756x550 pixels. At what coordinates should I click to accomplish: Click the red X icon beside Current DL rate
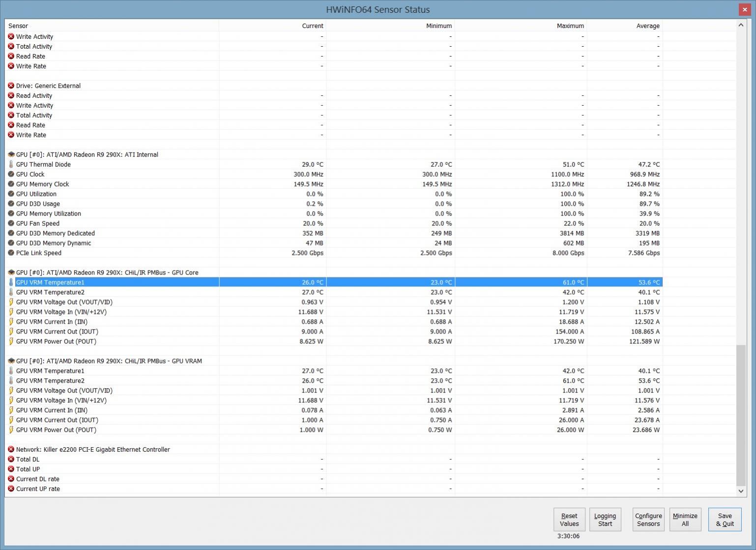[11, 479]
